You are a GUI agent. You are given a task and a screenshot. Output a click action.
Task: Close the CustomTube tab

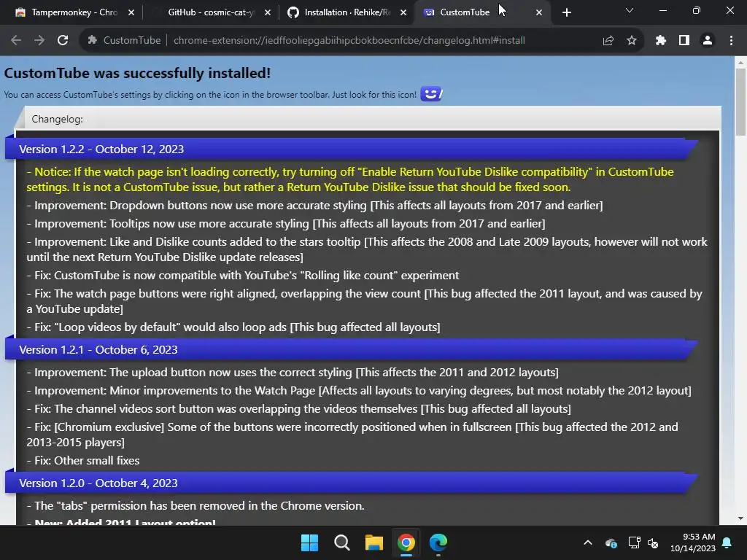click(539, 13)
